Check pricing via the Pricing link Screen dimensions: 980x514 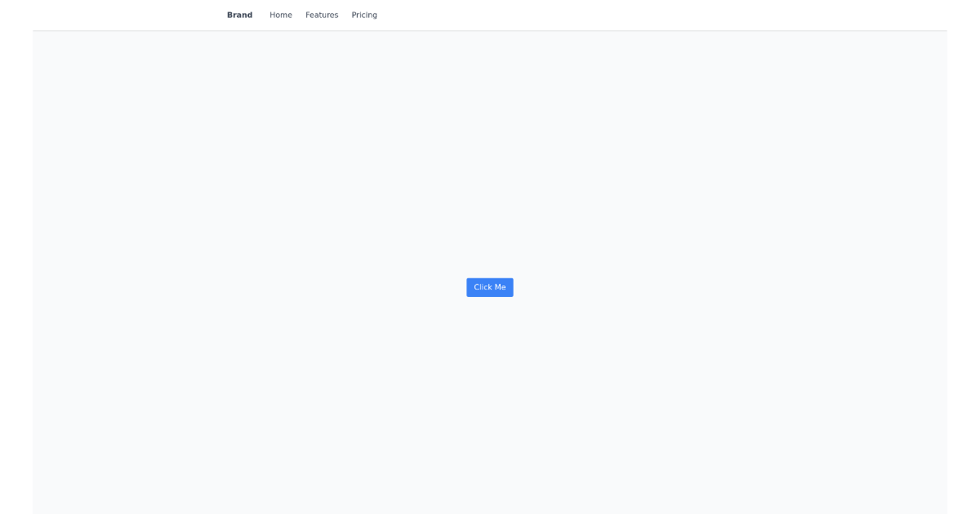364,15
